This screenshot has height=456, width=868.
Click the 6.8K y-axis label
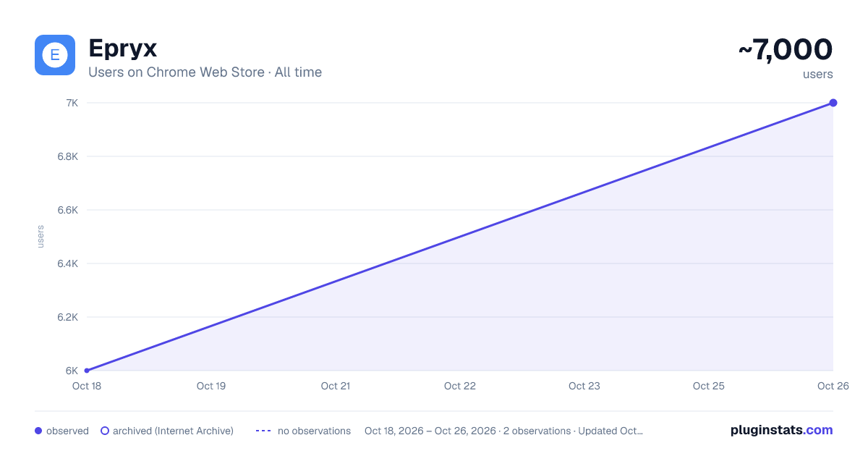tap(67, 156)
